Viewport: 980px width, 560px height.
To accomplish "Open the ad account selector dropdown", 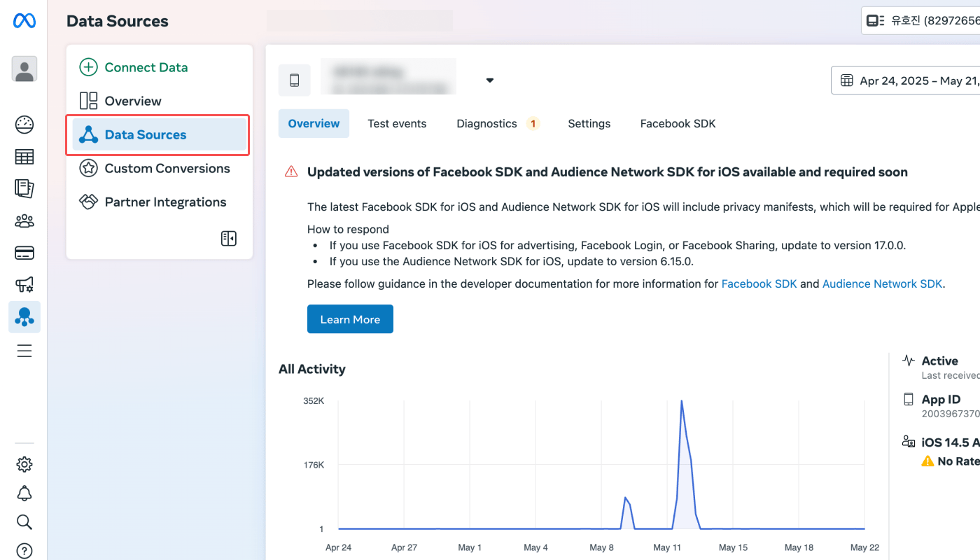I will coord(921,20).
